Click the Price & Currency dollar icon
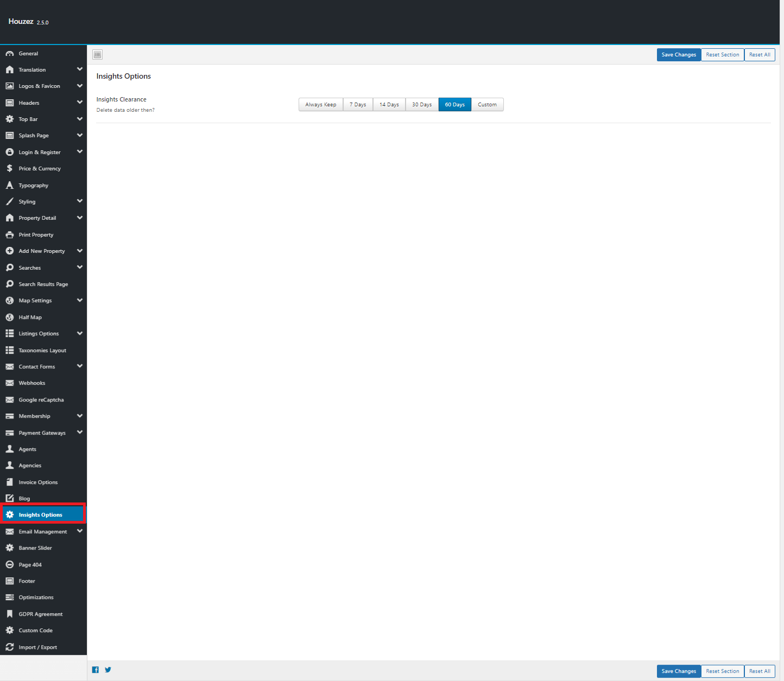Image resolution: width=784 pixels, height=681 pixels. pyautogui.click(x=10, y=169)
